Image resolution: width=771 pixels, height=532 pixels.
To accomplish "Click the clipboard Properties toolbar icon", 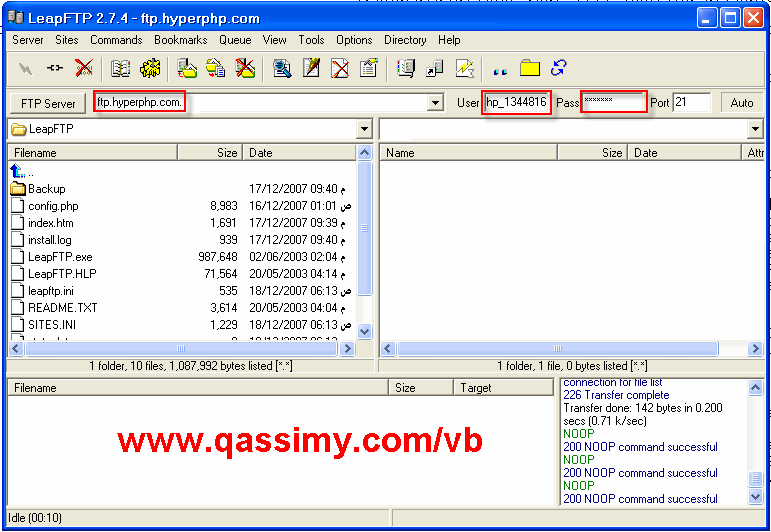I will pos(369,68).
